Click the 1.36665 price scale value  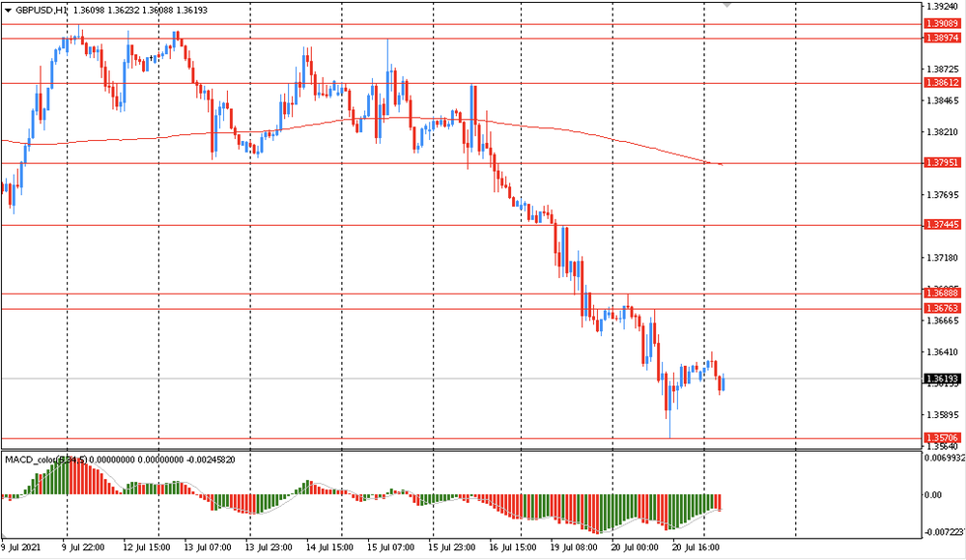click(943, 321)
